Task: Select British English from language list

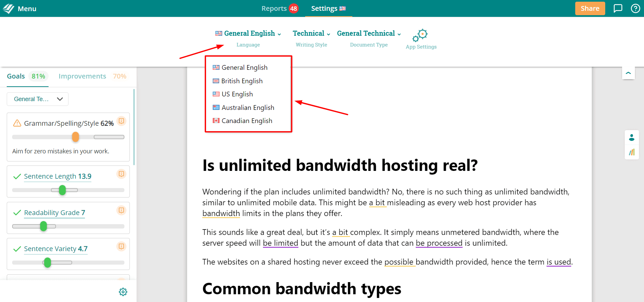Action: pos(238,81)
